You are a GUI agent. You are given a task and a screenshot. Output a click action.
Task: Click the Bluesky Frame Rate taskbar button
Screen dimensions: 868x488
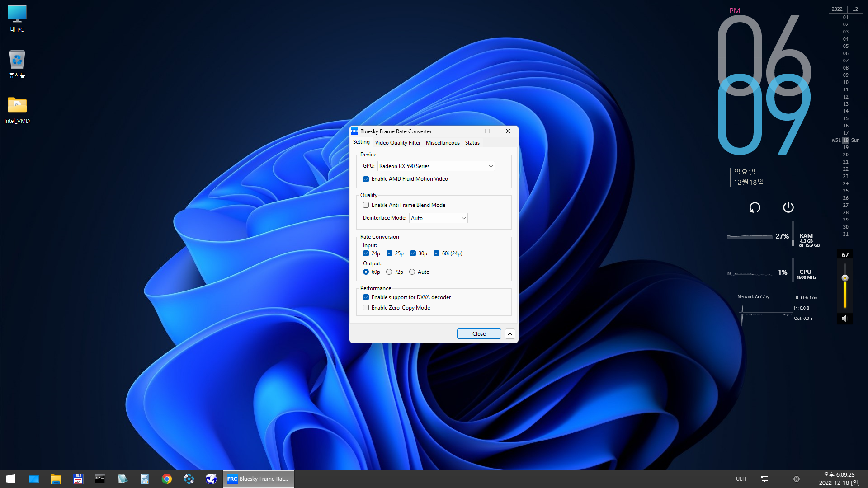pyautogui.click(x=259, y=479)
